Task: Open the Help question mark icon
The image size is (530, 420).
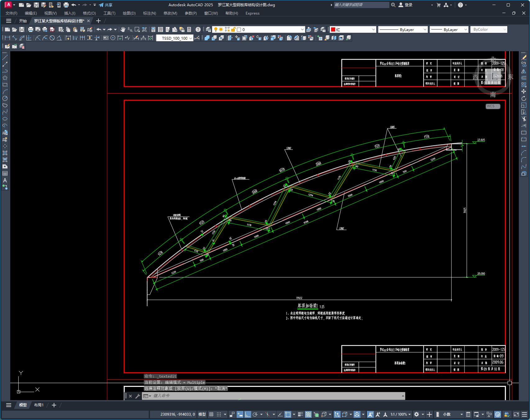Action: 198,29
